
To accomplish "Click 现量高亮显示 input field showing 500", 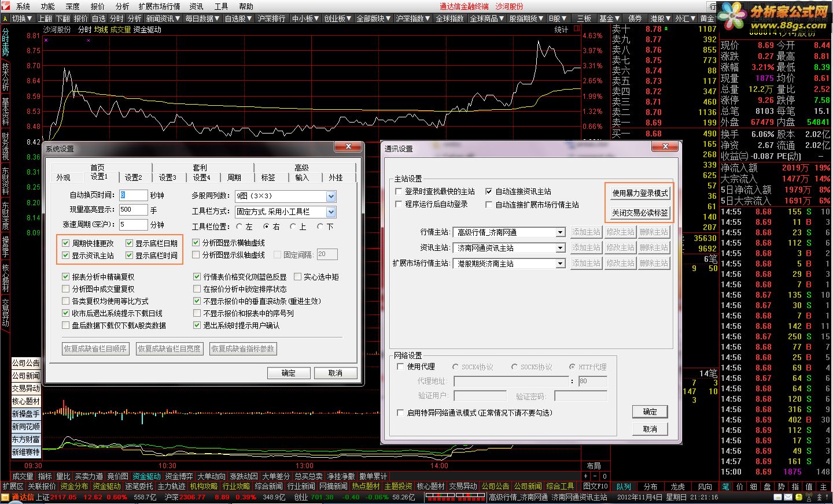I will pyautogui.click(x=133, y=210).
